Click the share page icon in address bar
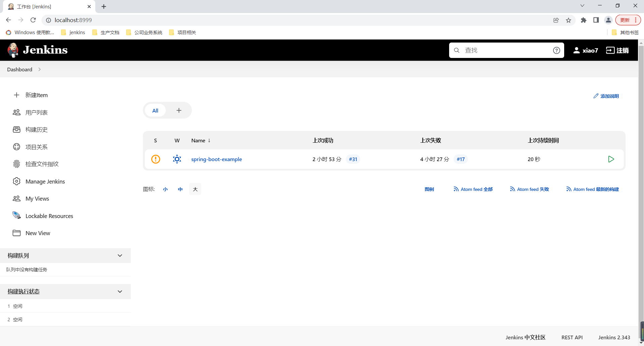This screenshot has height=346, width=644. [556, 20]
